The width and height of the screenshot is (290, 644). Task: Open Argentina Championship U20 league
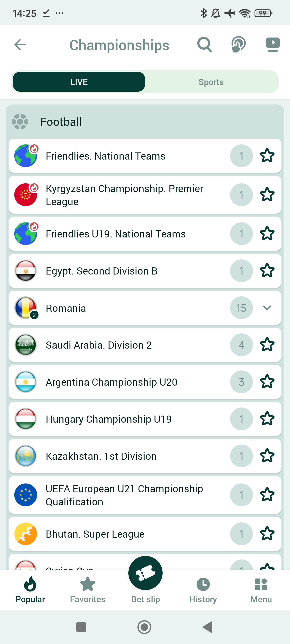coord(111,382)
